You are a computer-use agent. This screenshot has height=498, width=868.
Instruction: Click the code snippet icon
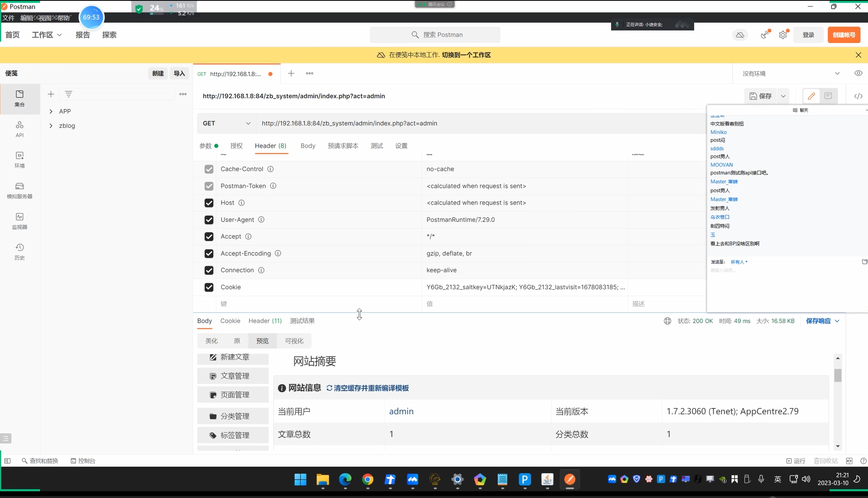pyautogui.click(x=858, y=96)
